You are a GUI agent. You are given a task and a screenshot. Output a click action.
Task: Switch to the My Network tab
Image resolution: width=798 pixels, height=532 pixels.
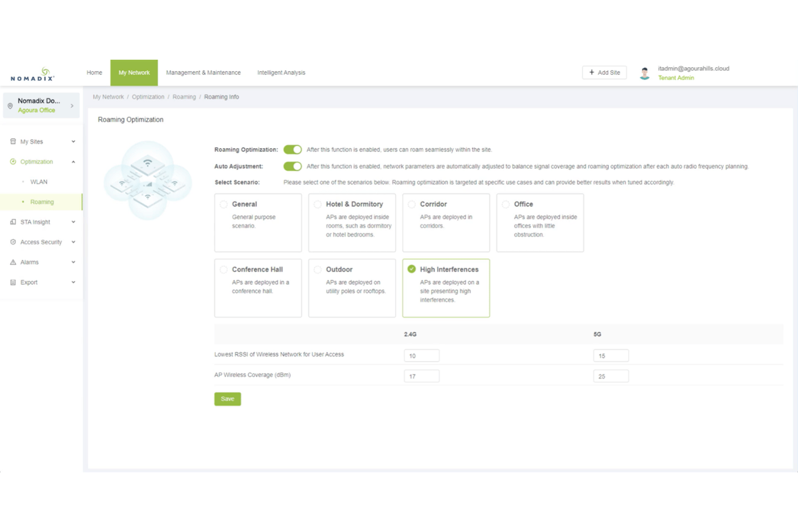134,73
